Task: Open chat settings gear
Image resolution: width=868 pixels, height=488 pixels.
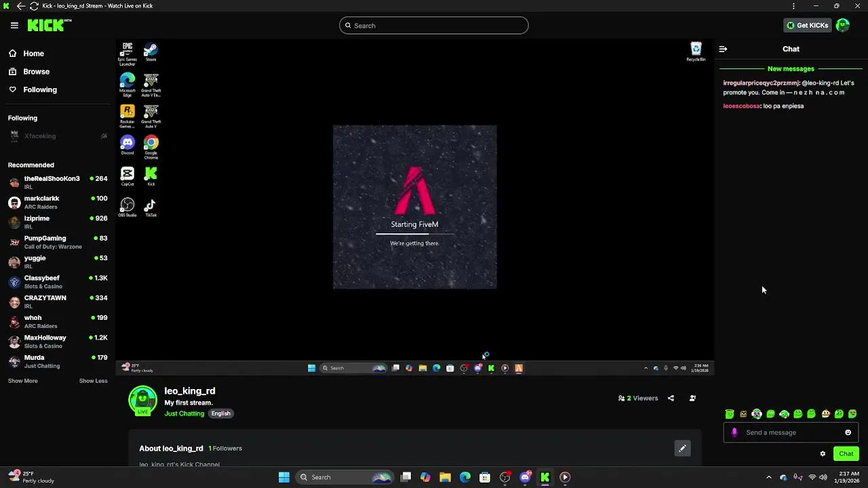Action: coord(823,454)
